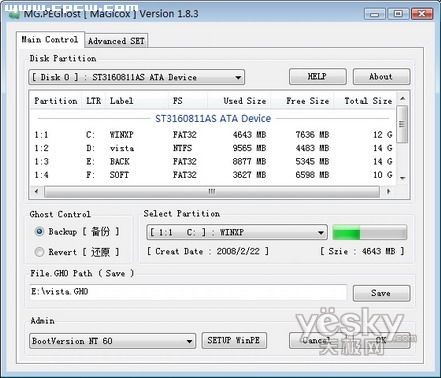Select the Backup radio button

pos(39,231)
